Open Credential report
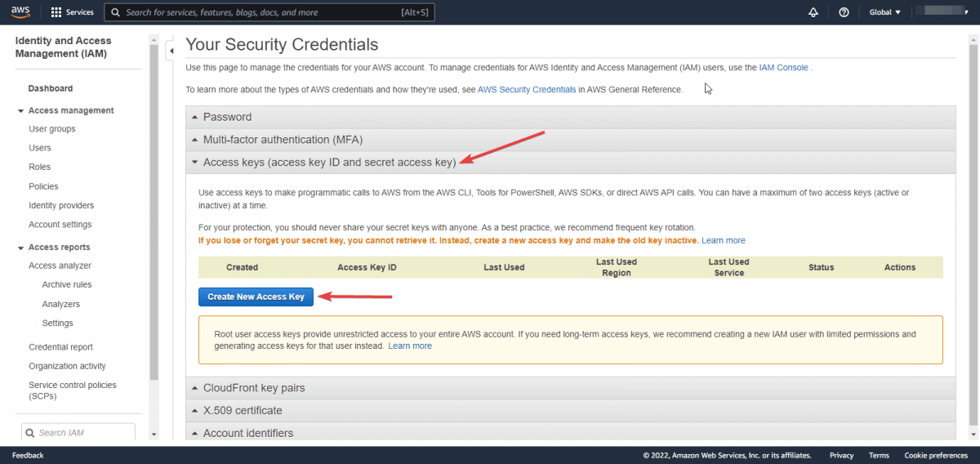 pos(60,347)
